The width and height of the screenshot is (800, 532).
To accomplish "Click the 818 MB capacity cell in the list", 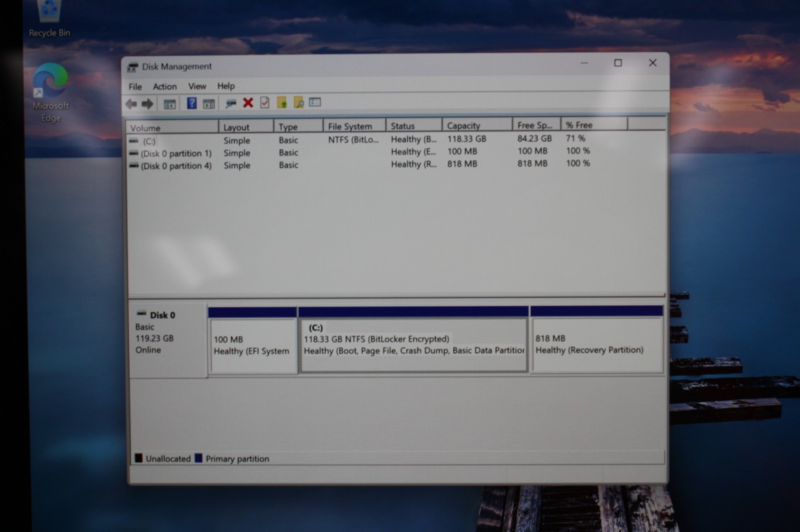I will pos(462,163).
